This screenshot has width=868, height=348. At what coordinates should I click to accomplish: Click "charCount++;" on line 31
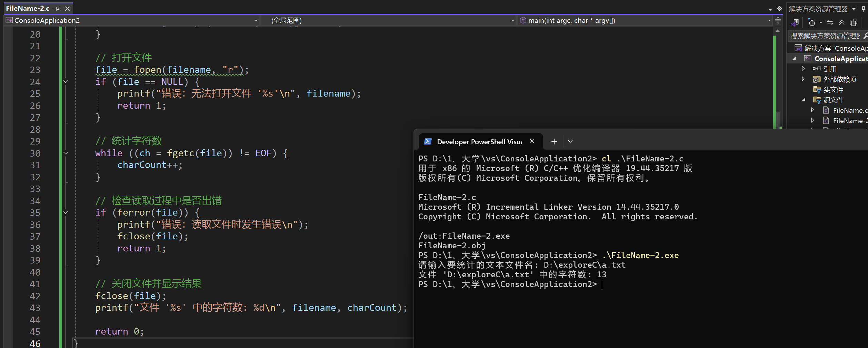(x=150, y=165)
